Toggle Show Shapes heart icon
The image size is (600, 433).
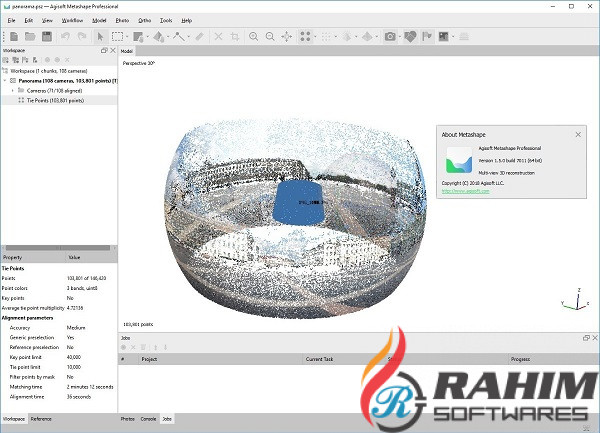[x=410, y=37]
